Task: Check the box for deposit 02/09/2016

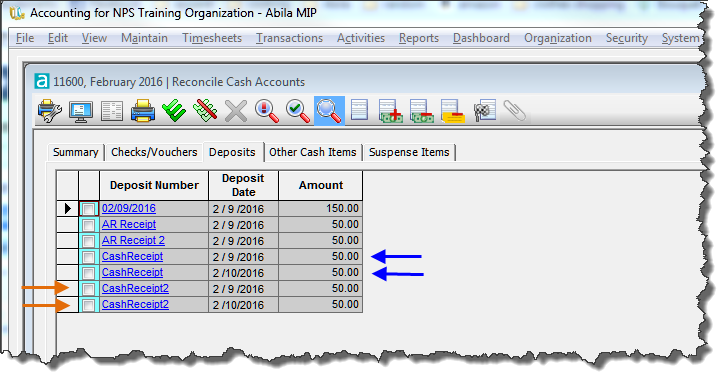Action: click(89, 209)
